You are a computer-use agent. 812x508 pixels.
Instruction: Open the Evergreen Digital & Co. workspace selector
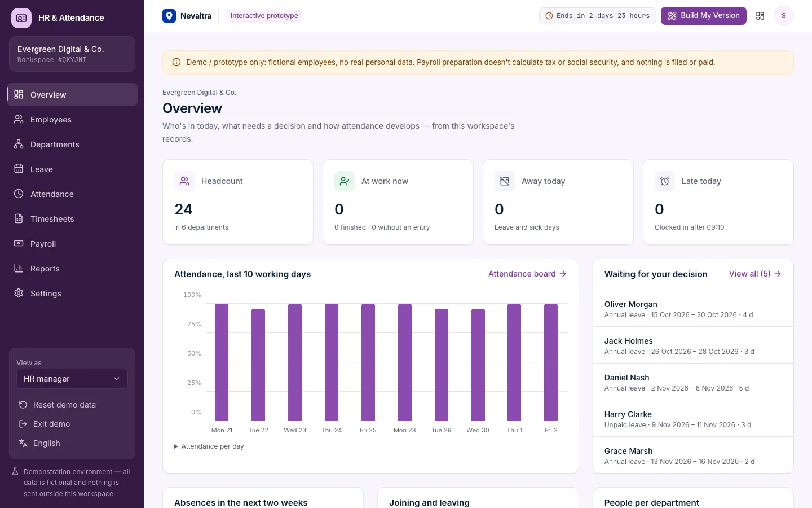72,54
